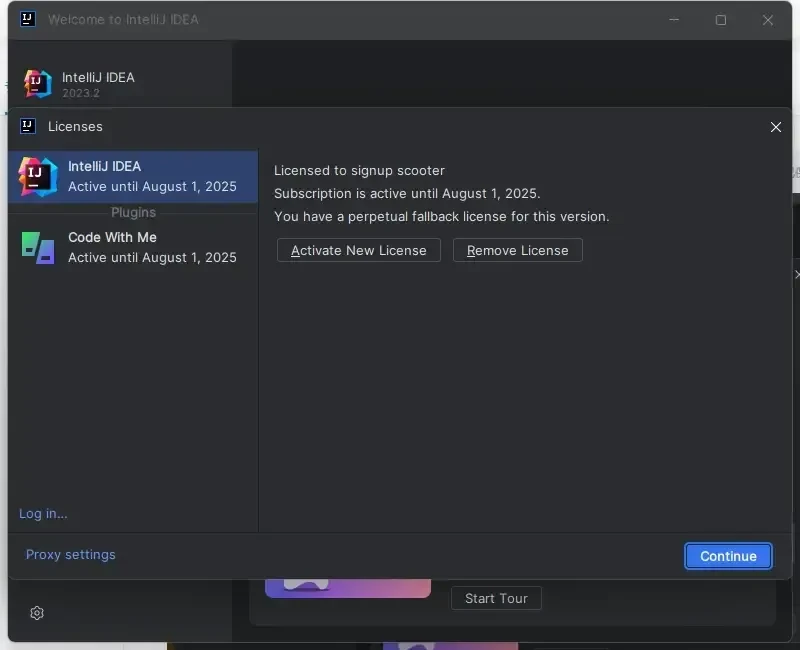The width and height of the screenshot is (800, 650).
Task: Select the Code With Me license entry name
Action: [x=112, y=237]
